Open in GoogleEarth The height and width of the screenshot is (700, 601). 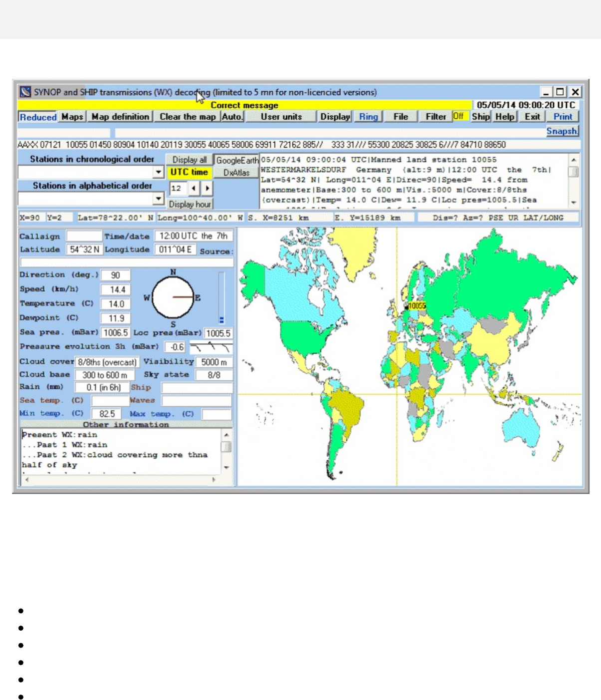(x=237, y=160)
